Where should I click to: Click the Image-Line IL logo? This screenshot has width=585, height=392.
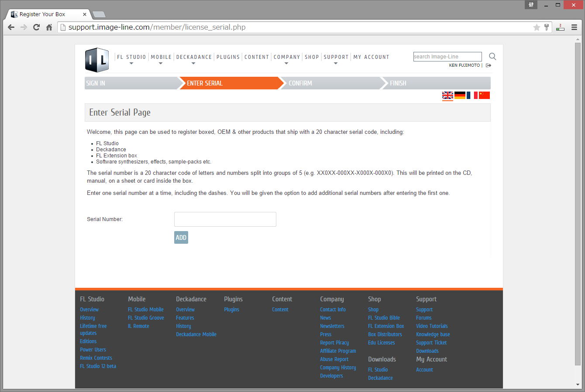coord(97,60)
